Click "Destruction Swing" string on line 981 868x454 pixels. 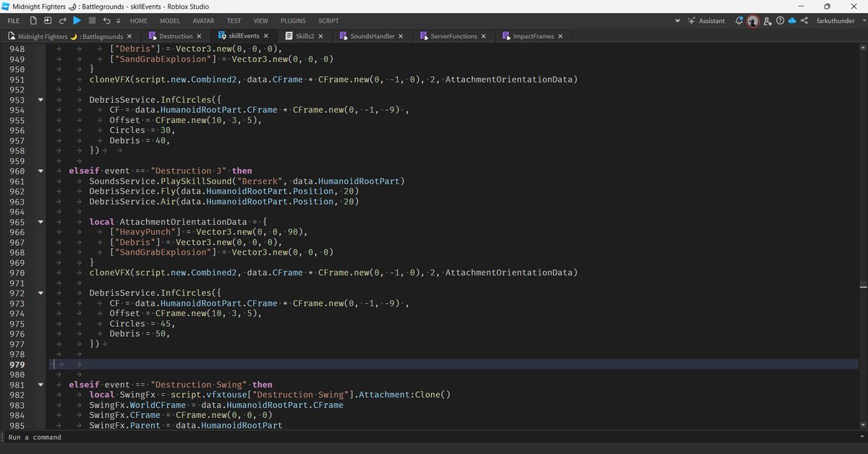(x=200, y=385)
